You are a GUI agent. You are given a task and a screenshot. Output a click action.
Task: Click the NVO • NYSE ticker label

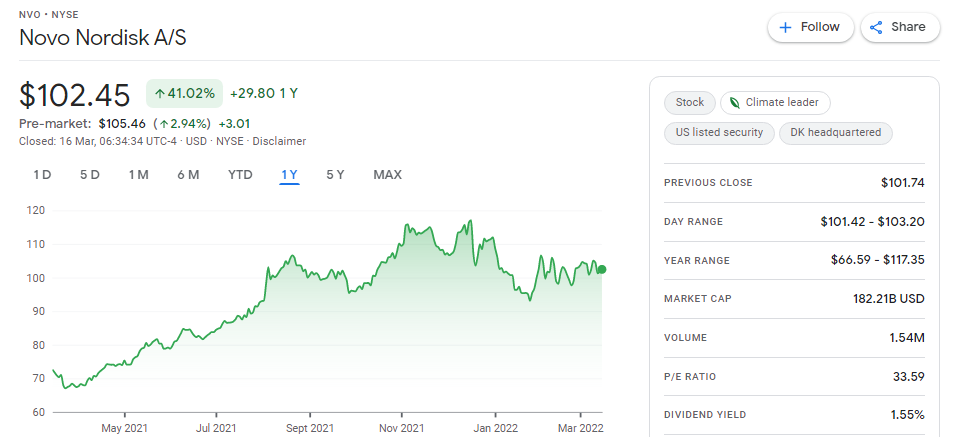[x=49, y=13]
